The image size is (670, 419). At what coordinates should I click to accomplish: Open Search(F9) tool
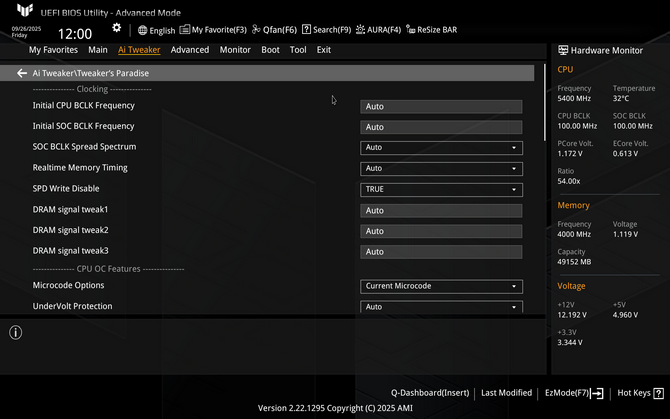coord(326,30)
